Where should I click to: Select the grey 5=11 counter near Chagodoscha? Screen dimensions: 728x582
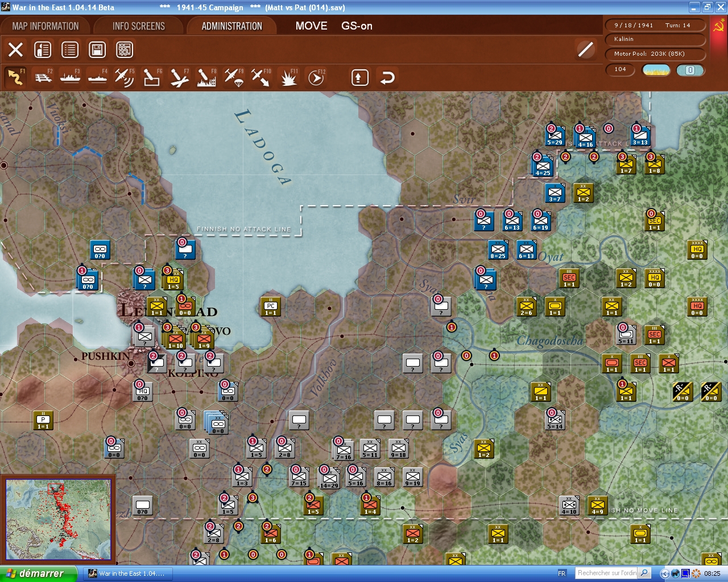coord(626,335)
